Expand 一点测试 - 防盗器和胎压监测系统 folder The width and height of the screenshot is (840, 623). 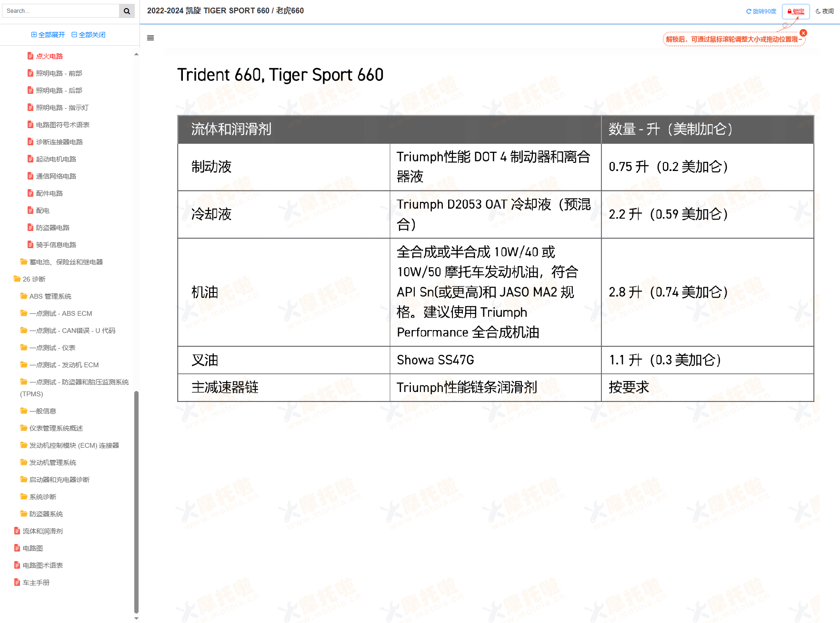coord(75,388)
